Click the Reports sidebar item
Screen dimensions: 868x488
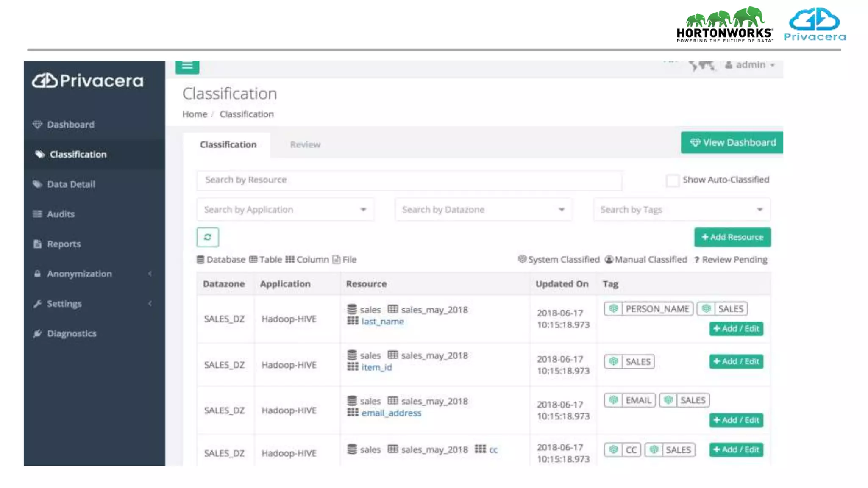[x=64, y=244]
